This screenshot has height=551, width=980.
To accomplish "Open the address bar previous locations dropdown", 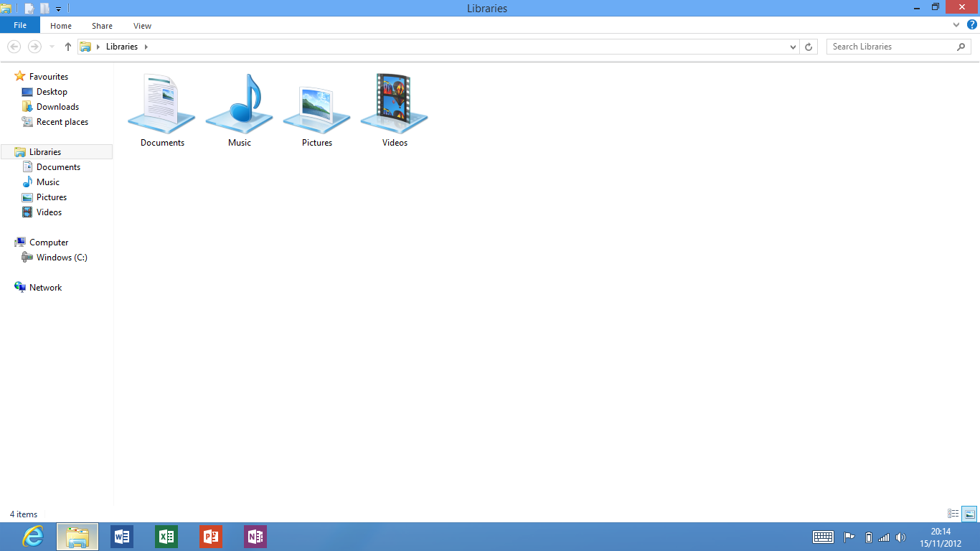I will [x=793, y=47].
